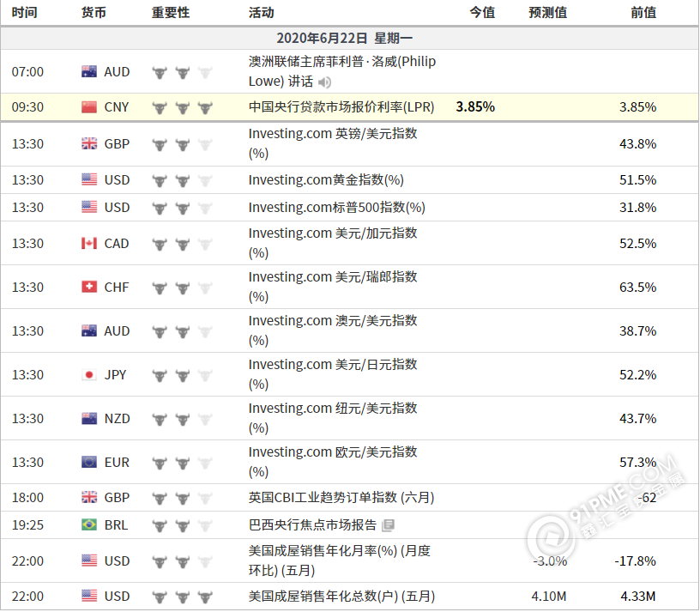Open the Investing.com 澳元/美元指数 event

coord(333,330)
